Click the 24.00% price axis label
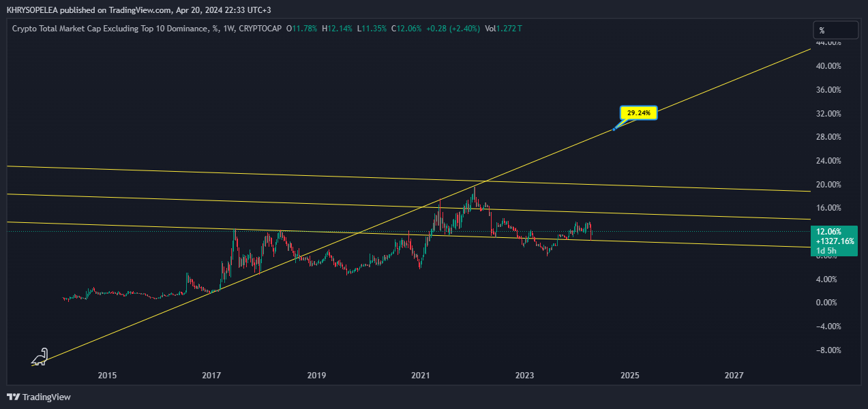 828,161
